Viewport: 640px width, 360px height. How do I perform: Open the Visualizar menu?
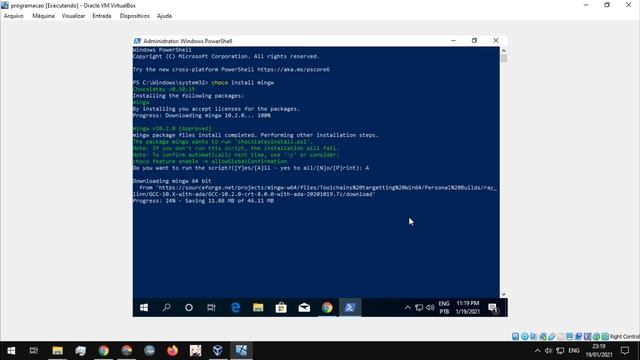(73, 16)
